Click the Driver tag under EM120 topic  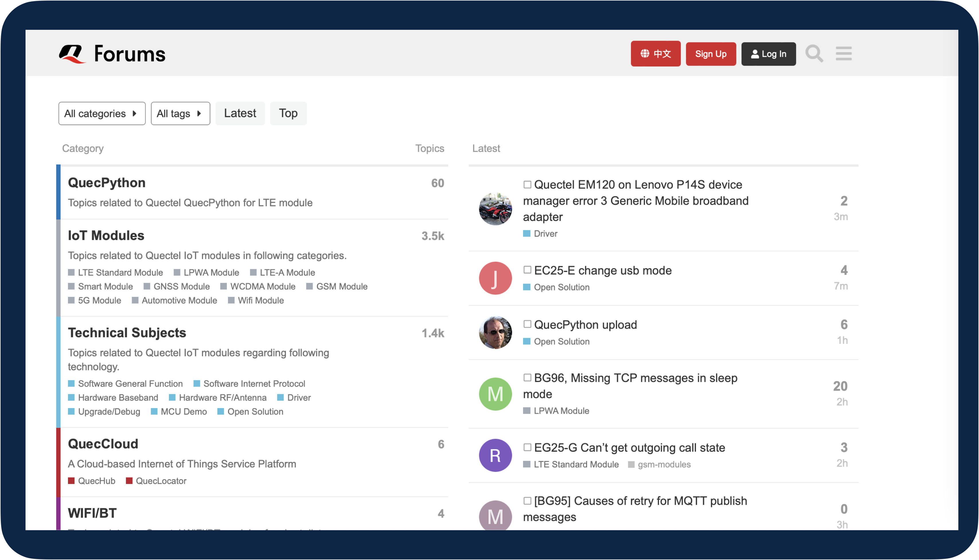[x=540, y=234]
